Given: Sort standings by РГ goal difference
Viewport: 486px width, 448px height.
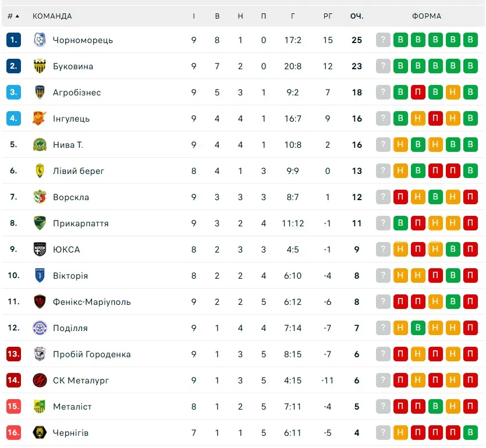Looking at the screenshot, I should (328, 16).
